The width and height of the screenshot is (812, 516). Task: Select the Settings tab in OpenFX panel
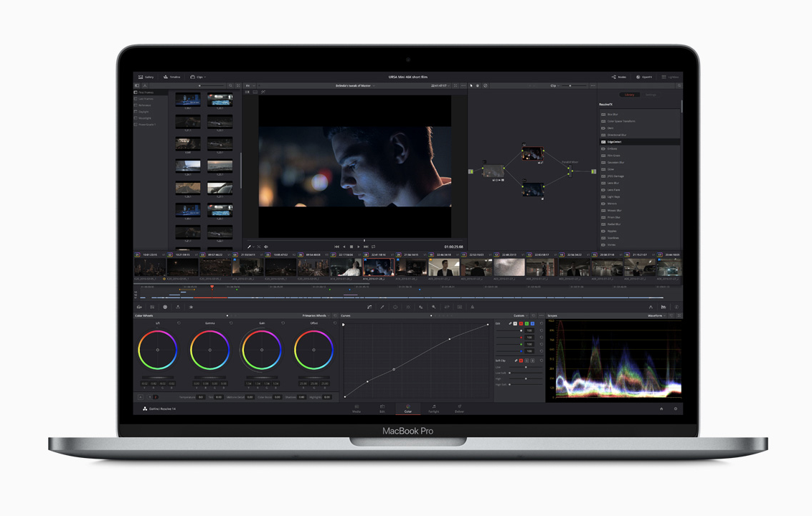point(650,95)
